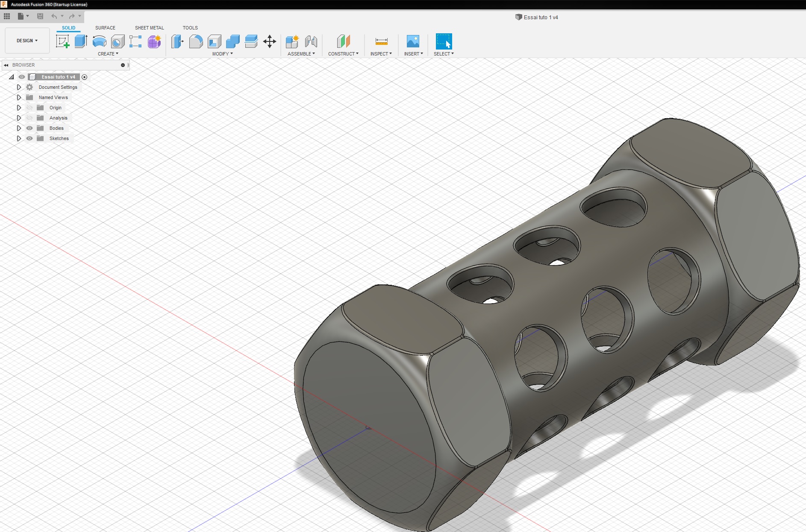Open the Construct dropdown menu
Viewport: 806px width, 532px height.
[343, 54]
